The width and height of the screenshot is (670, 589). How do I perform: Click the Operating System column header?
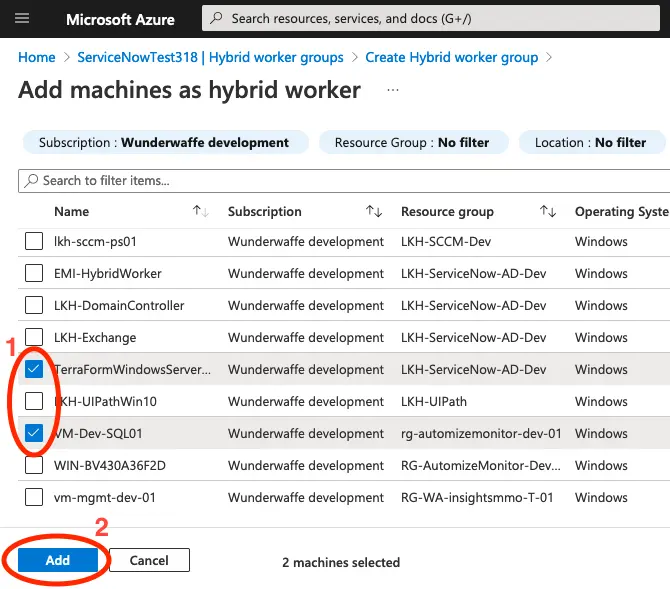(622, 212)
